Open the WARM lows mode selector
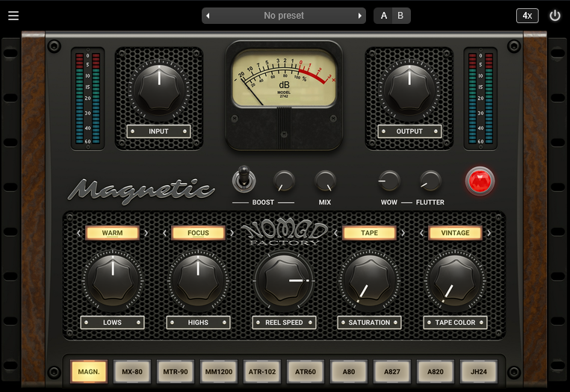The width and height of the screenshot is (570, 392). pos(112,233)
